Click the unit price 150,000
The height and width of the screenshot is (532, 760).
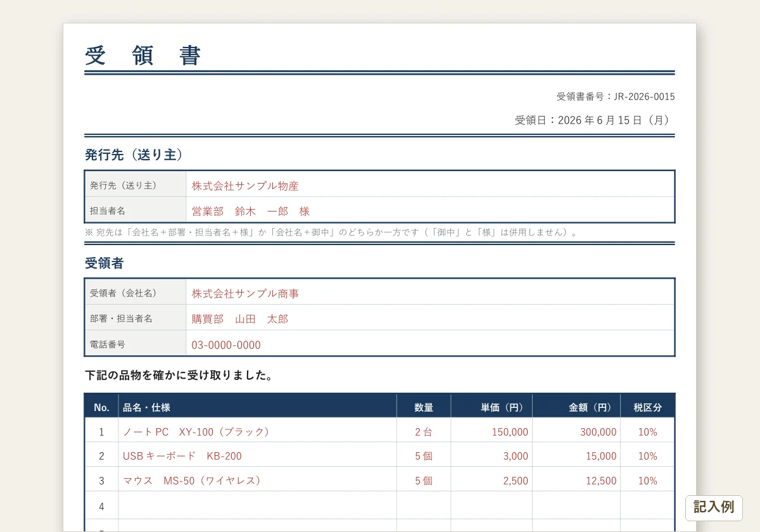[x=510, y=432]
